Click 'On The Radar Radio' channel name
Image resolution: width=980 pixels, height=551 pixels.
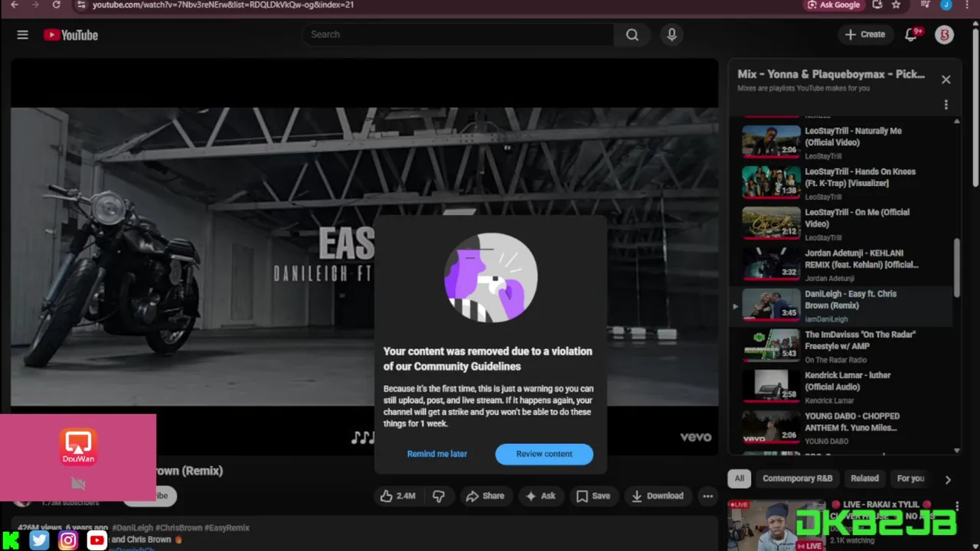[835, 360]
